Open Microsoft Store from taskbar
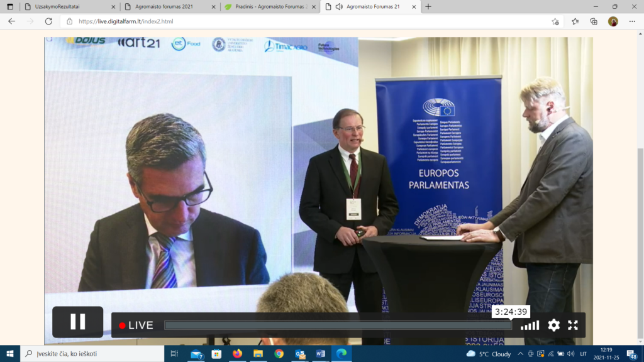This screenshot has height=362, width=644. coord(216,353)
